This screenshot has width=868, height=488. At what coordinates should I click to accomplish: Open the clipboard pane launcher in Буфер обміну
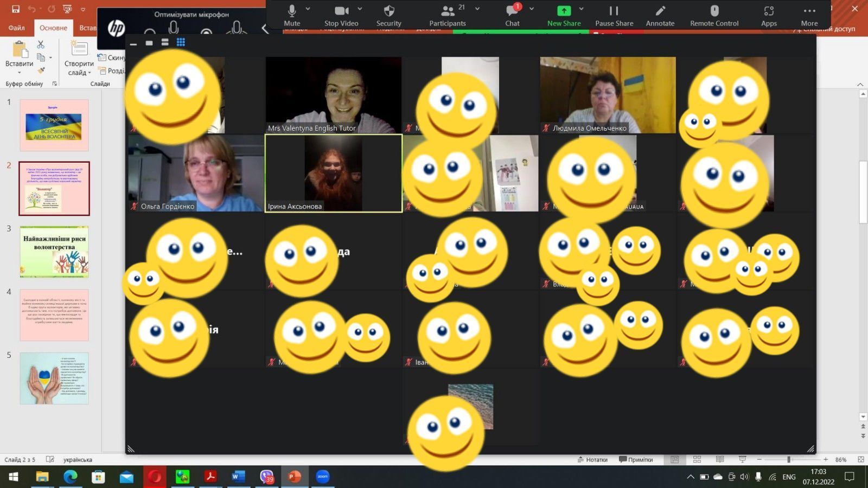(55, 84)
